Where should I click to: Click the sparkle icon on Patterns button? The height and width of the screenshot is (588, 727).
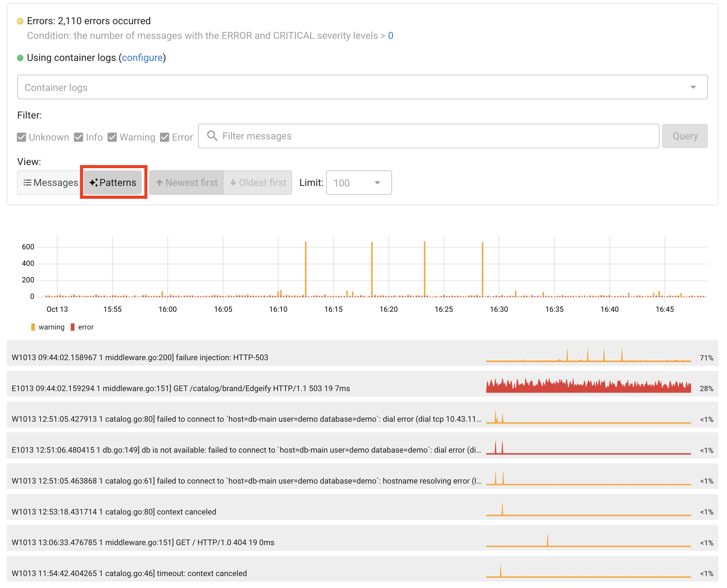click(93, 183)
